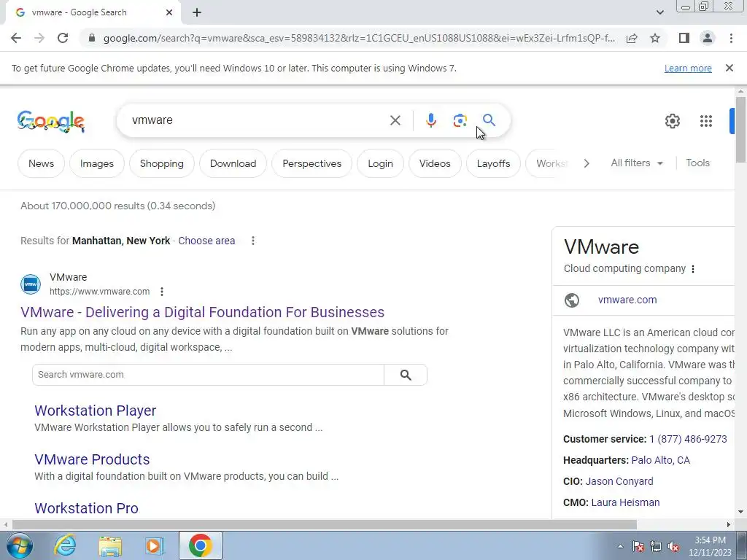Open vmware.com link in knowledge panel
Viewport: 747px width, 560px height.
click(x=627, y=300)
